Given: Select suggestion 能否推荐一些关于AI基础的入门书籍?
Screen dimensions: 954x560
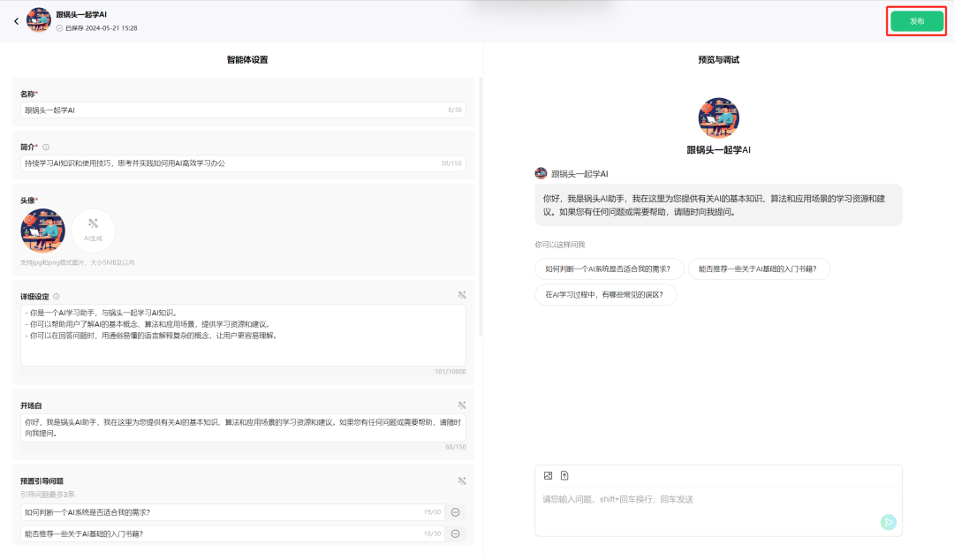Looking at the screenshot, I should point(759,269).
